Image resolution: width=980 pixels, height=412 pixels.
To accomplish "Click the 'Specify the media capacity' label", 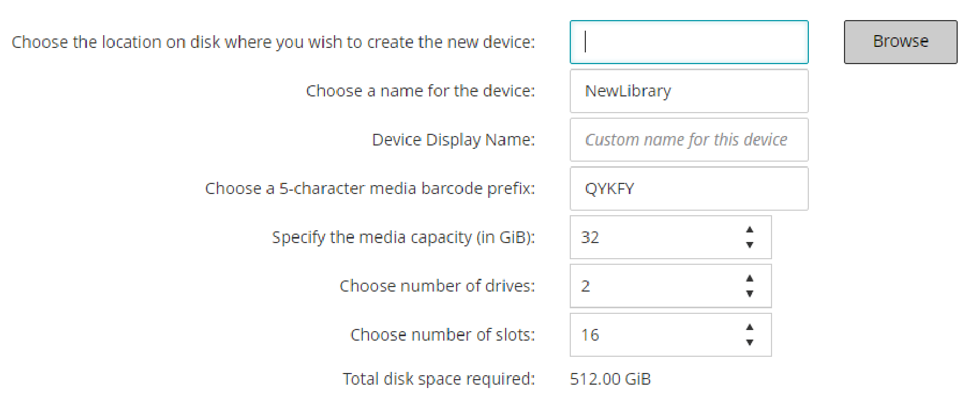I will tap(403, 237).
